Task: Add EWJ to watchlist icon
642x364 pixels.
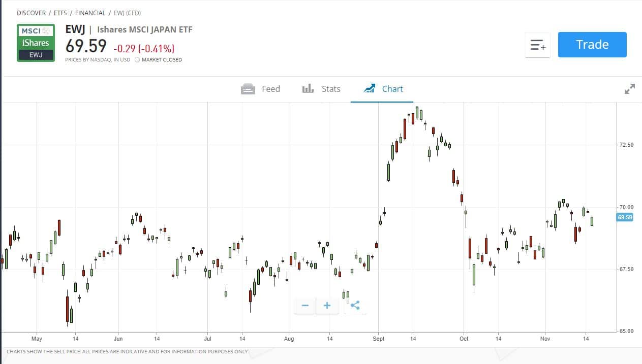Action: [x=538, y=45]
